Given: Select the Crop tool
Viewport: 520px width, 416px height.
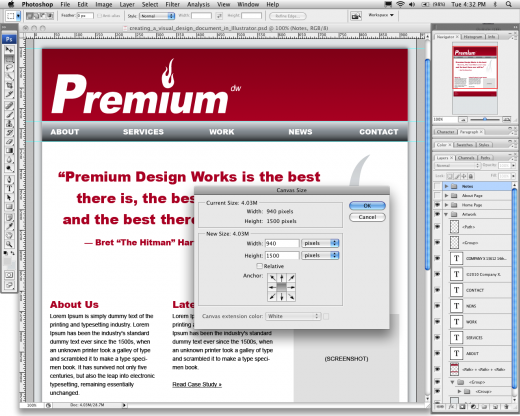Looking at the screenshot, I should tap(9, 85).
